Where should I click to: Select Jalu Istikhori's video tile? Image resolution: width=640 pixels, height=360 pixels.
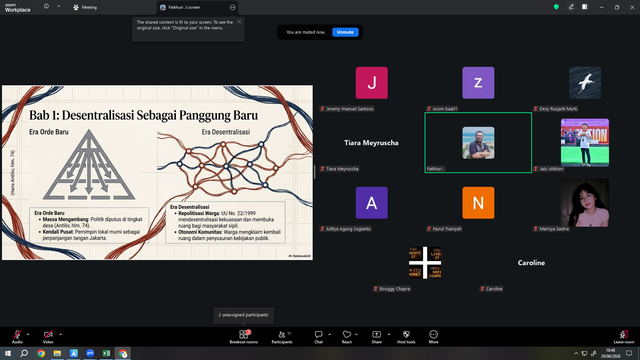(x=585, y=142)
